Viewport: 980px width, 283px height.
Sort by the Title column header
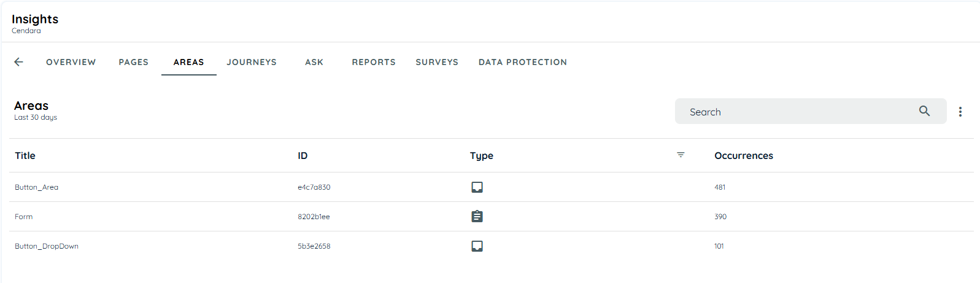(25, 155)
